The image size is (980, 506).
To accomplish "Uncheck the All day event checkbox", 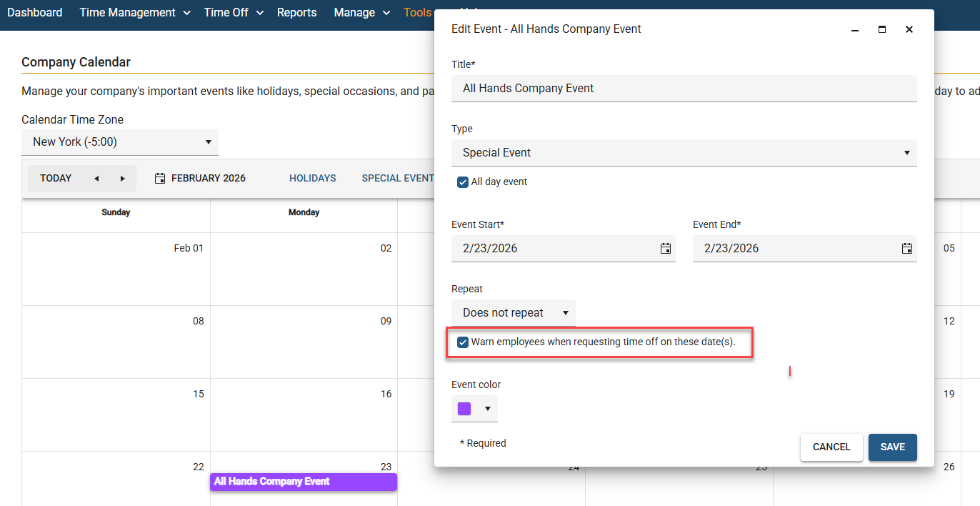I will (x=463, y=182).
